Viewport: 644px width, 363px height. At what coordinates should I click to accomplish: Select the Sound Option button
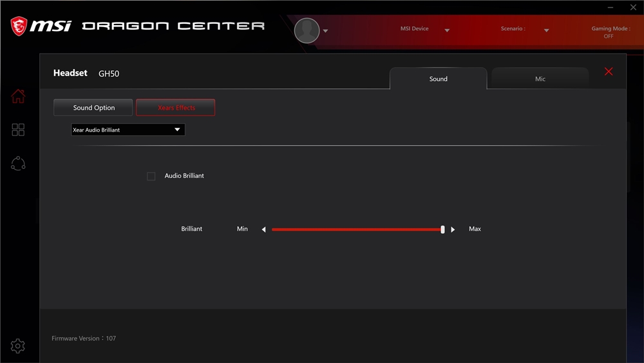tap(93, 107)
